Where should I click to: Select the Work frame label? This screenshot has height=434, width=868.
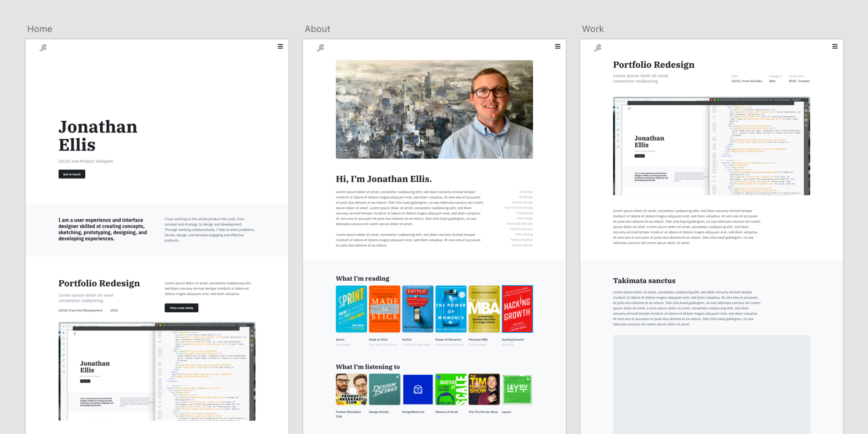coord(593,28)
